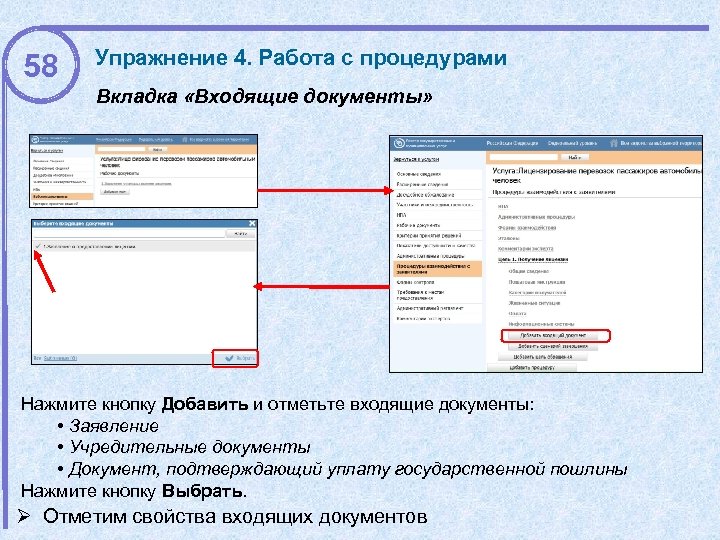
Task: Open highlighted Рабочие документы item, top-left screenshot
Action: click(x=62, y=197)
